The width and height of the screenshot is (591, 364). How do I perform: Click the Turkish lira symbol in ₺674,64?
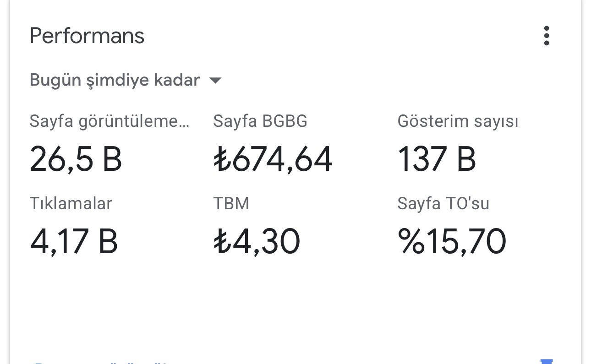tap(223, 159)
